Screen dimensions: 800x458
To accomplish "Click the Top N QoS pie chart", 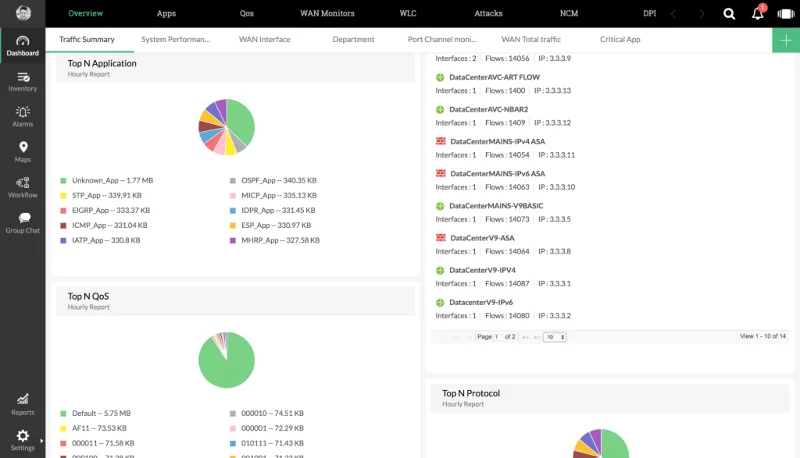I will pyautogui.click(x=227, y=360).
